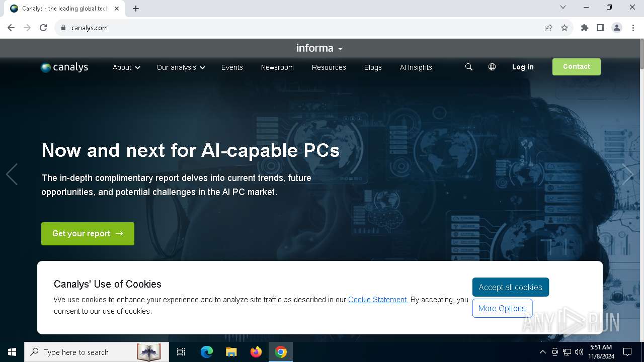644x362 pixels.
Task: Reload the canalys.com page
Action: tap(43, 28)
